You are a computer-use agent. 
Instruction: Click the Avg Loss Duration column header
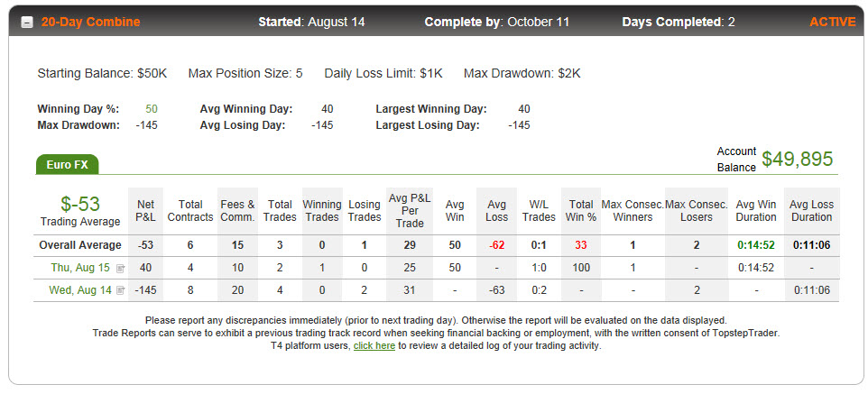coord(811,211)
